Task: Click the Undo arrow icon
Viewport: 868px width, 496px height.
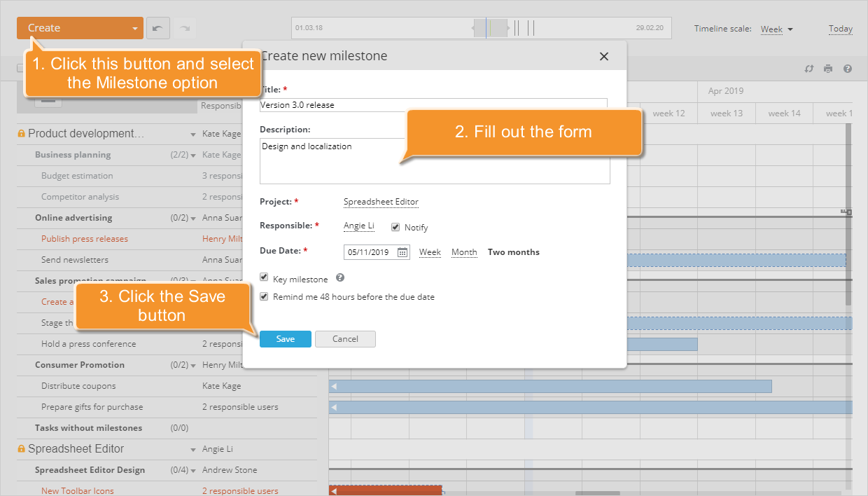Action: 158,27
